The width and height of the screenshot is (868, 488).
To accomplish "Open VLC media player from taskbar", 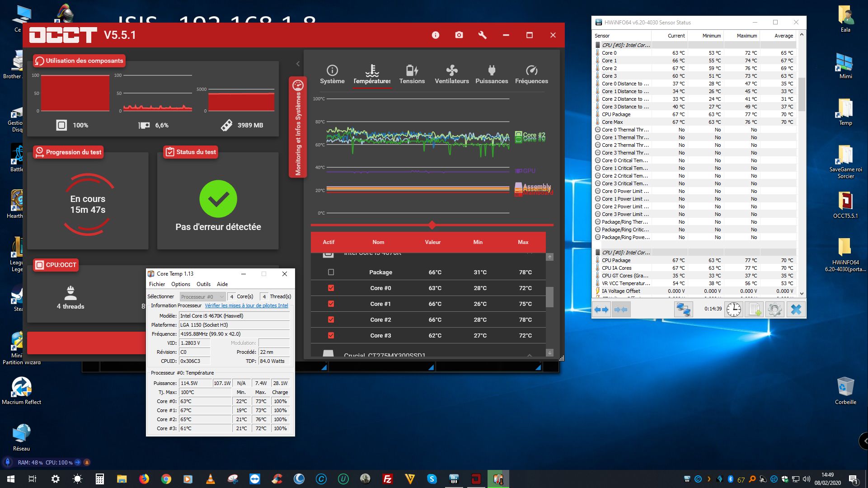I will click(211, 479).
